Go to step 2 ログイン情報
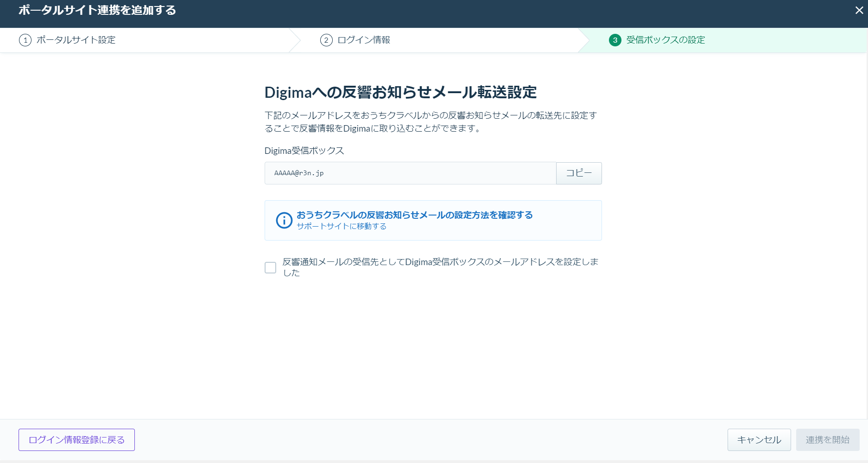This screenshot has width=868, height=463. [355, 40]
